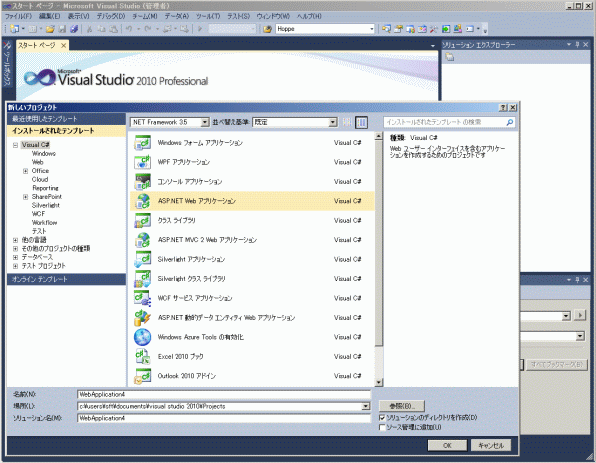Collapse the Visual C# tree node

(16, 145)
